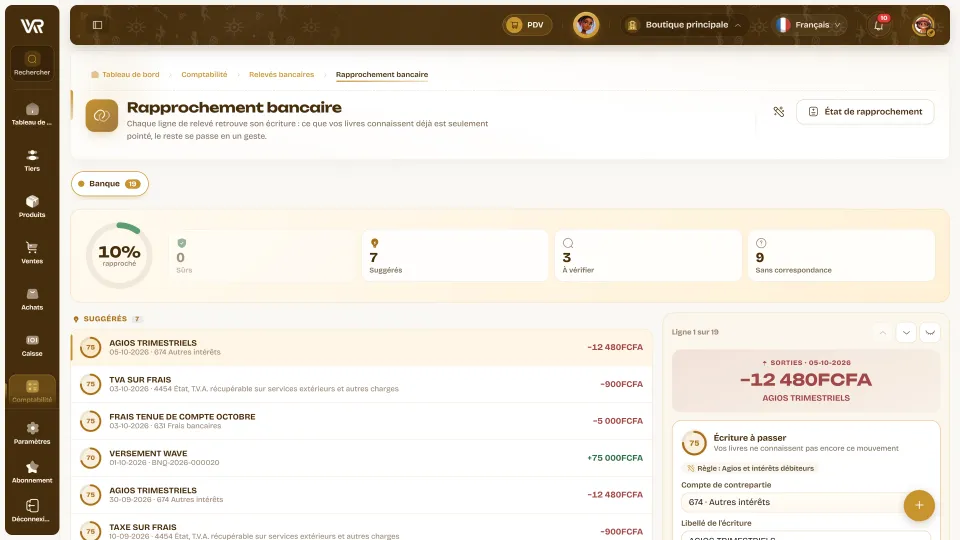Open Abonnement star icon in sidebar

(x=32, y=472)
